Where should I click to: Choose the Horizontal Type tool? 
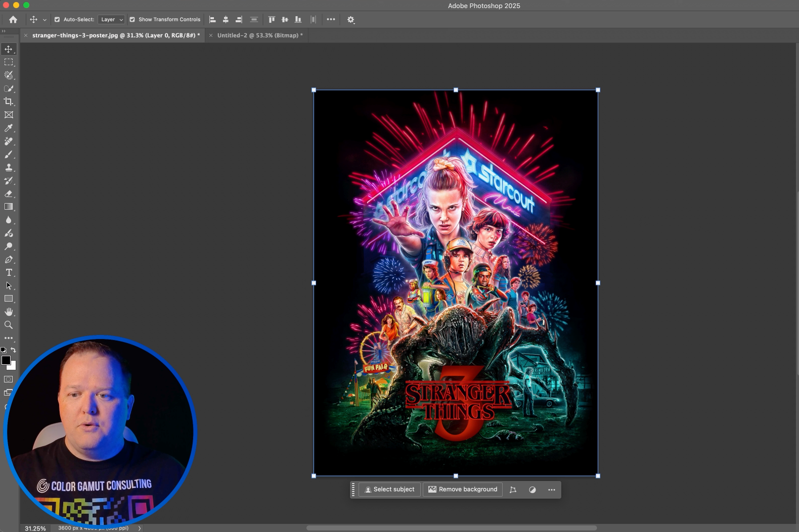tap(9, 273)
